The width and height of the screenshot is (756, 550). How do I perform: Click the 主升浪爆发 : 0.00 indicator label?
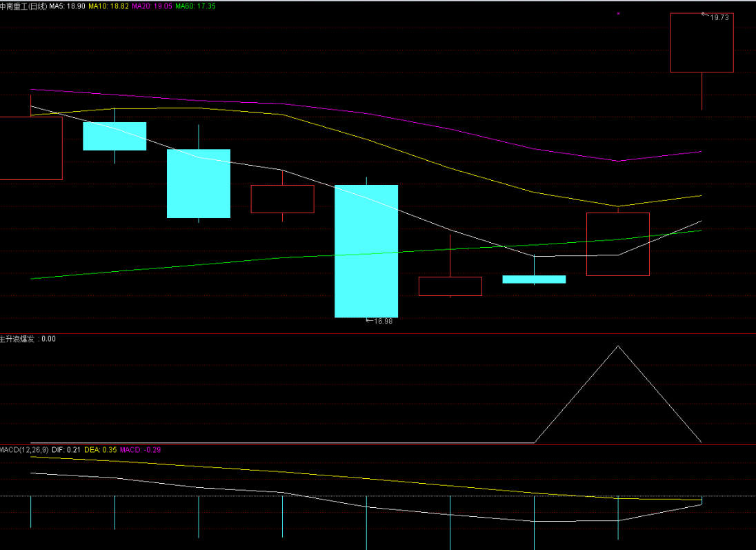pos(28,339)
